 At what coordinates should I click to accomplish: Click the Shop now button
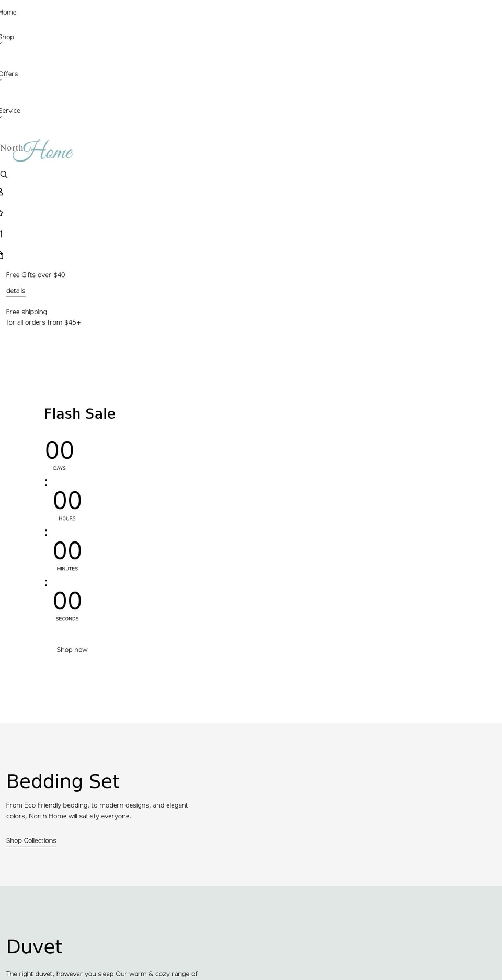tap(72, 650)
